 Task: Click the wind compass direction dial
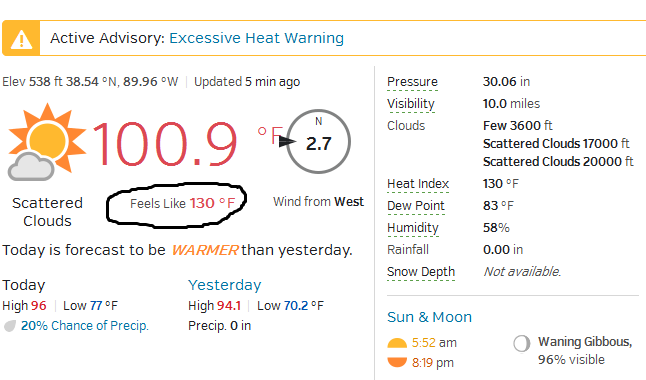coord(318,141)
